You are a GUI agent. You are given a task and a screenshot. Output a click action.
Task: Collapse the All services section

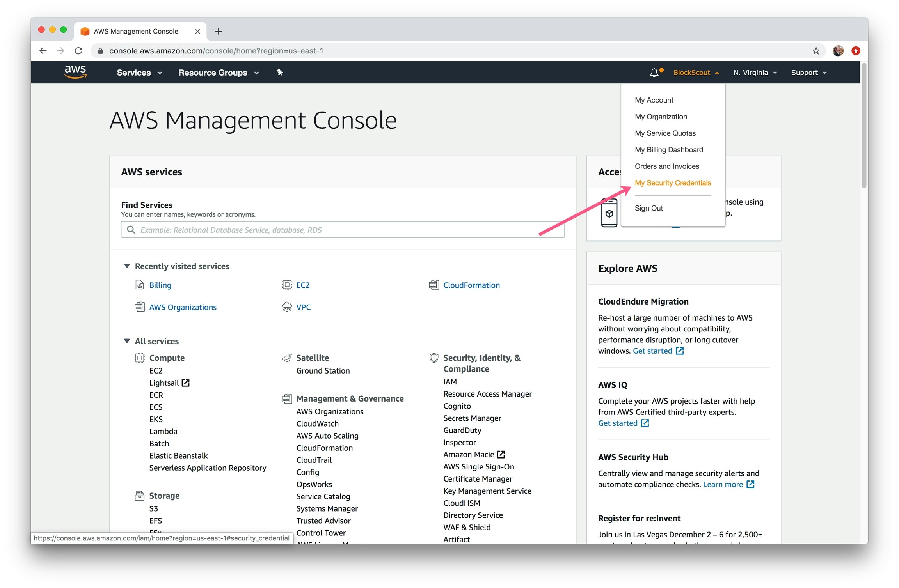[127, 341]
